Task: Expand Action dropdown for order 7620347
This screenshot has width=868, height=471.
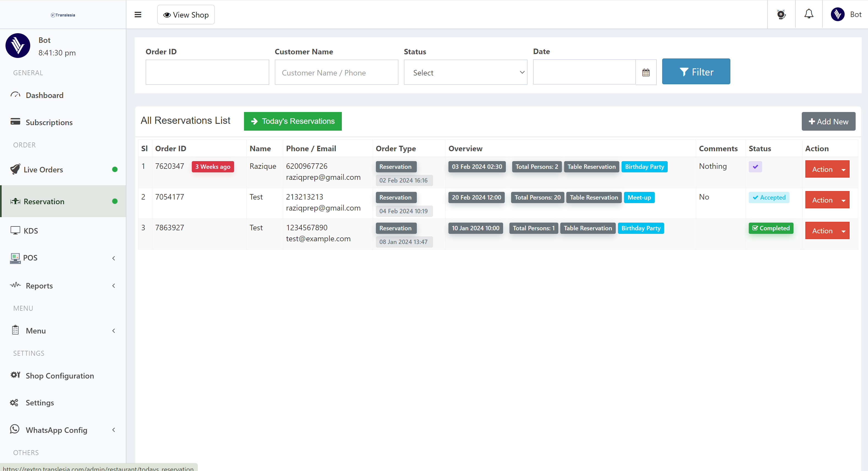Action: pyautogui.click(x=827, y=169)
